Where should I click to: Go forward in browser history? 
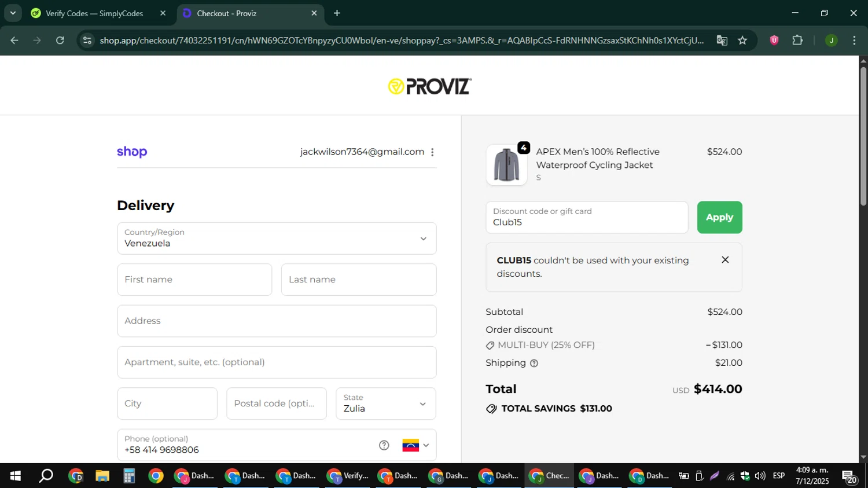[x=37, y=41]
